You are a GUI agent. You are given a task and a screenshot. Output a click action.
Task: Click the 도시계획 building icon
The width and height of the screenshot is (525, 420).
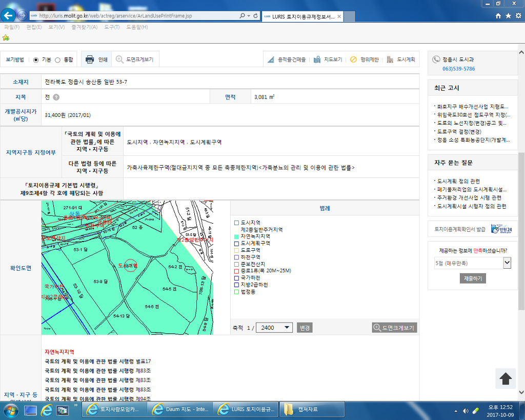(x=390, y=59)
